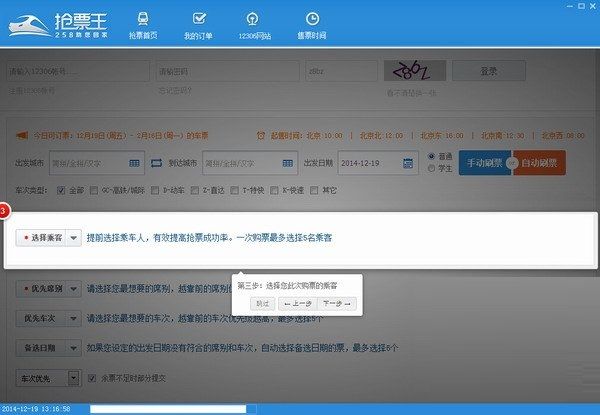Click the 下一步 next step button
600x415 pixels.
click(x=337, y=301)
